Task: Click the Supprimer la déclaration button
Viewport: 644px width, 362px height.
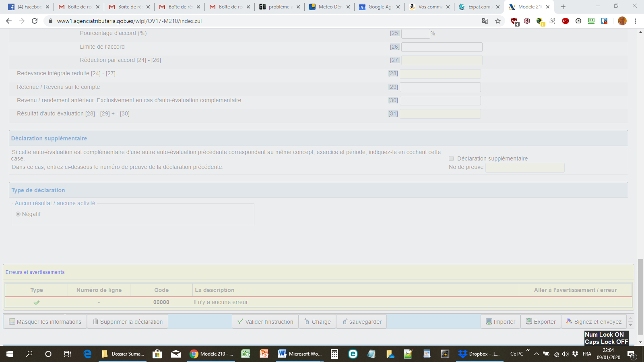Action: point(128,322)
